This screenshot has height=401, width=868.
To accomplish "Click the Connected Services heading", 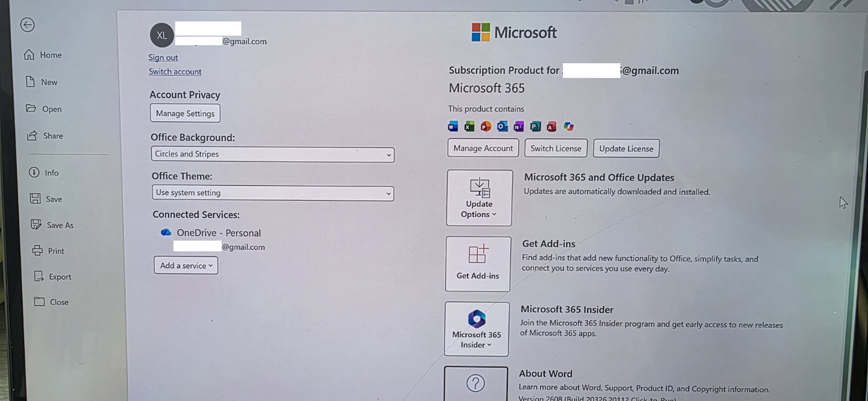I will click(x=196, y=214).
